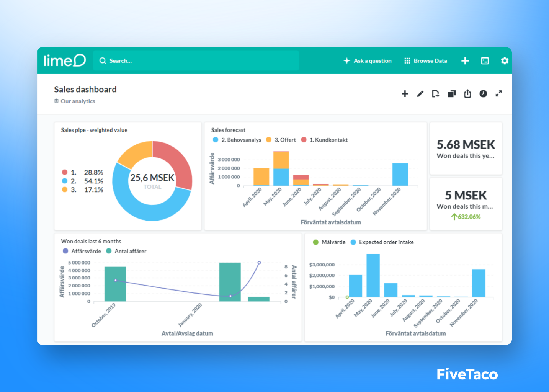Click the 5.68 MSEK won deals card

tap(466, 149)
